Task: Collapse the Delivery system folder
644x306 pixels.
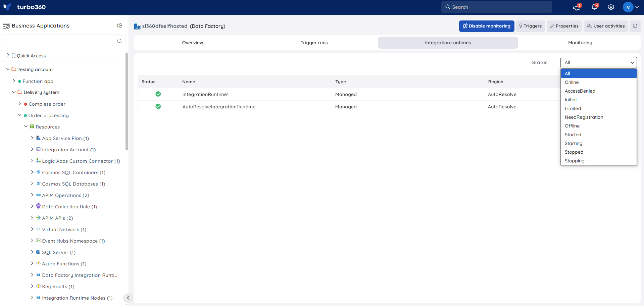Action: [x=14, y=92]
